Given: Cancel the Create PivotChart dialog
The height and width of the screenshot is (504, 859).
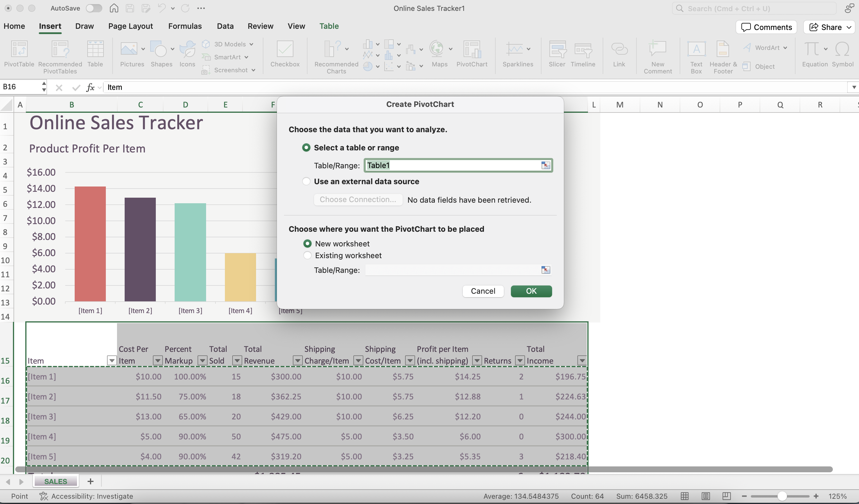Looking at the screenshot, I should coord(483,291).
